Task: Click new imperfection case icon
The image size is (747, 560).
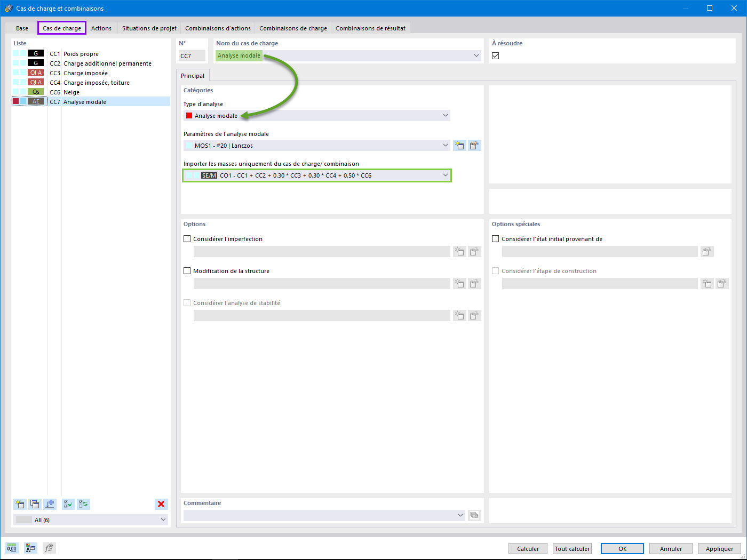Action: (x=459, y=251)
